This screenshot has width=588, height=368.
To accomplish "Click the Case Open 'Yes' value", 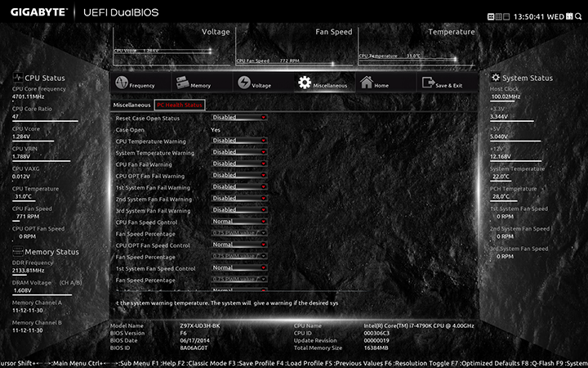I will pos(216,129).
